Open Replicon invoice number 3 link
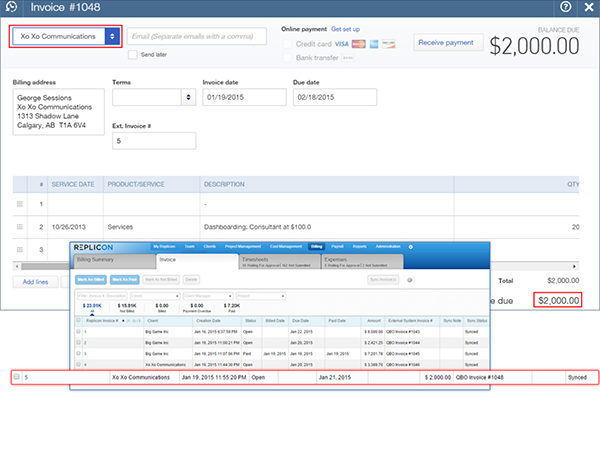Image resolution: width=600 pixels, height=450 pixels. 85,354
